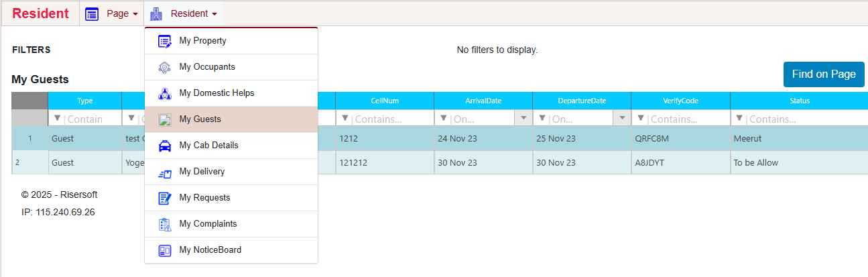Viewport: 868px width, 277px height.
Task: Click the My Occupants gear icon
Action: (164, 67)
